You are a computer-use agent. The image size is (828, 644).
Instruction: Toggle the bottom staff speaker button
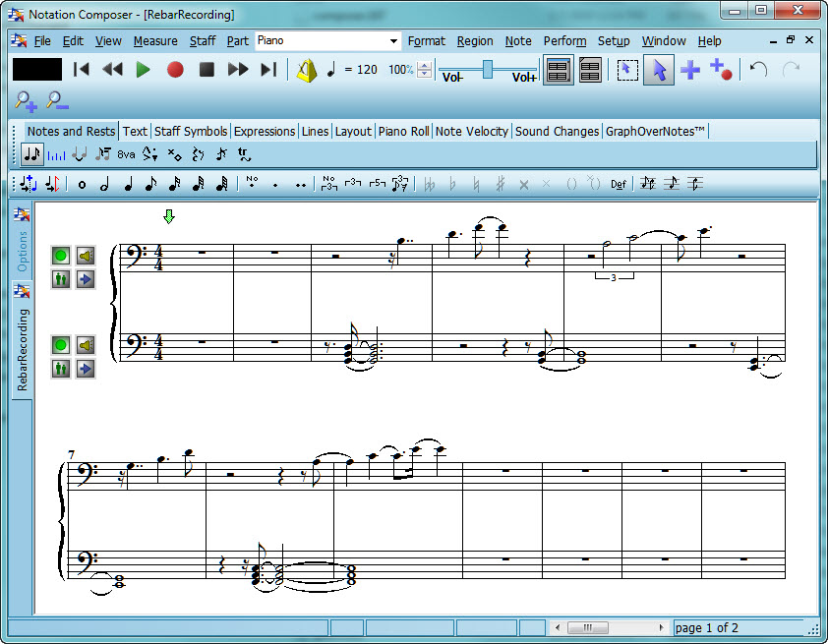pos(86,345)
